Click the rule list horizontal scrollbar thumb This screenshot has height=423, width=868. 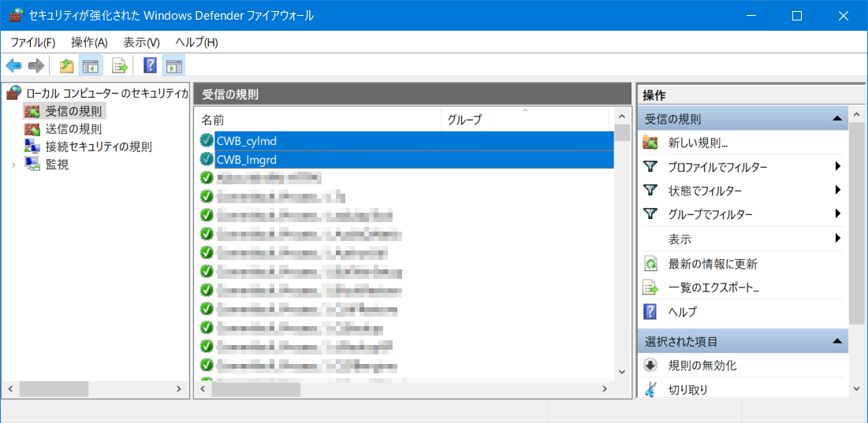[255, 388]
